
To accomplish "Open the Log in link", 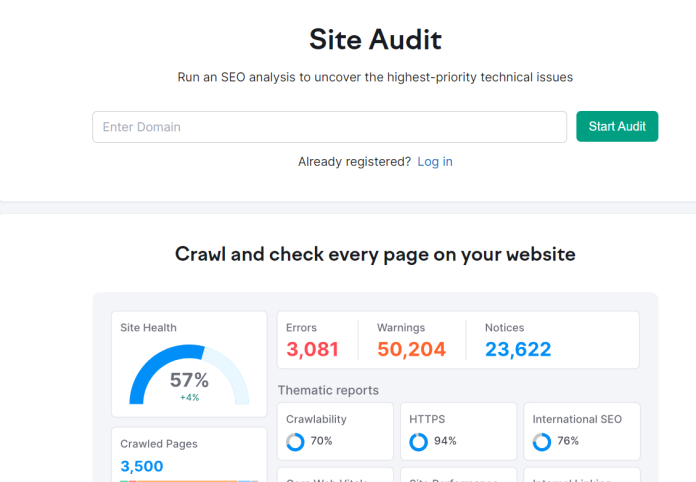I will (x=435, y=162).
